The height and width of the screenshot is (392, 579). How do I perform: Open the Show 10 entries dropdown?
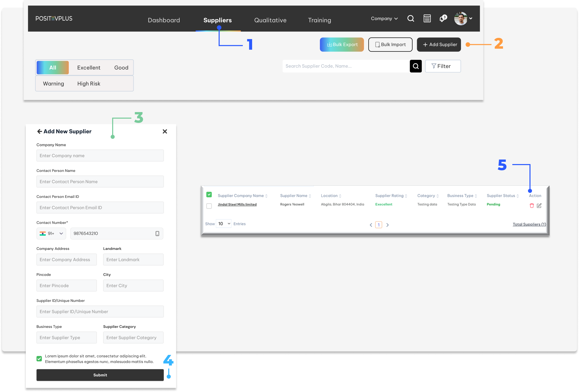coord(224,224)
